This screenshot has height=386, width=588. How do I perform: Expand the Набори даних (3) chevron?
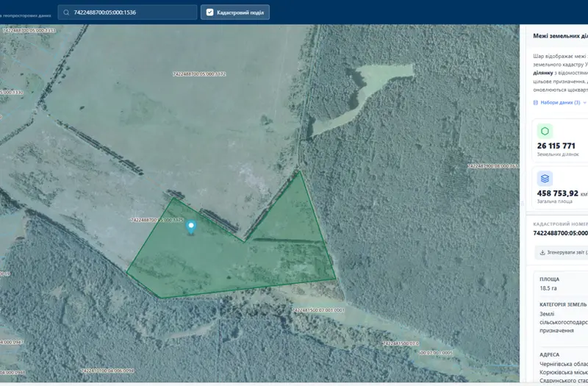point(584,102)
